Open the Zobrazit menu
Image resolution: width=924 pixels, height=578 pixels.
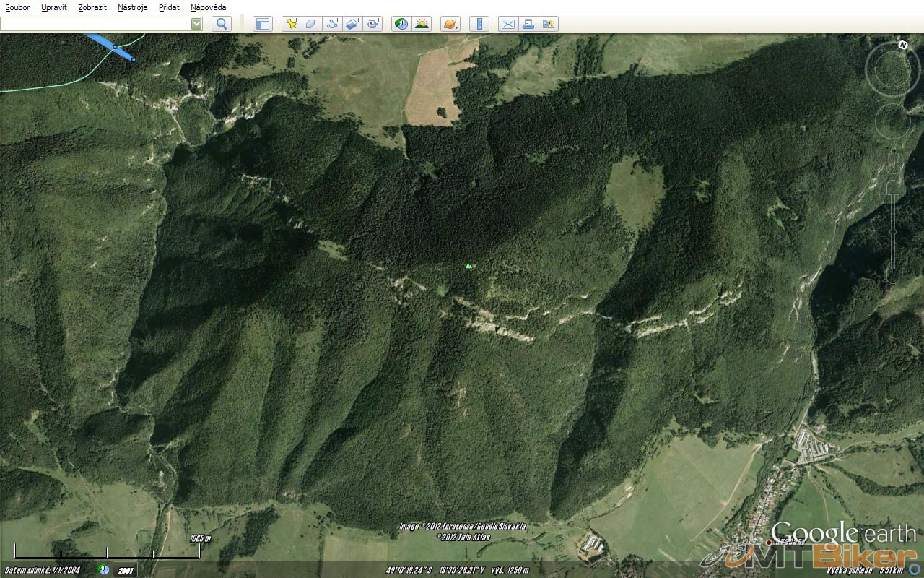92,7
